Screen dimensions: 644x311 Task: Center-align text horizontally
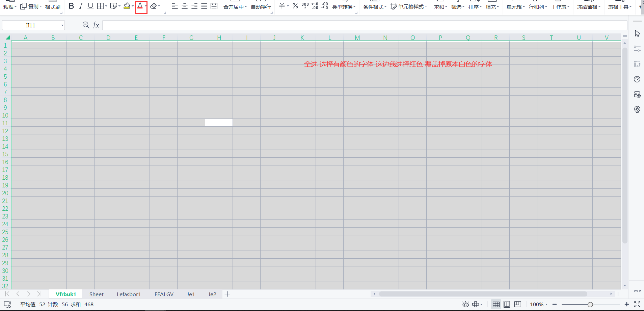click(185, 6)
